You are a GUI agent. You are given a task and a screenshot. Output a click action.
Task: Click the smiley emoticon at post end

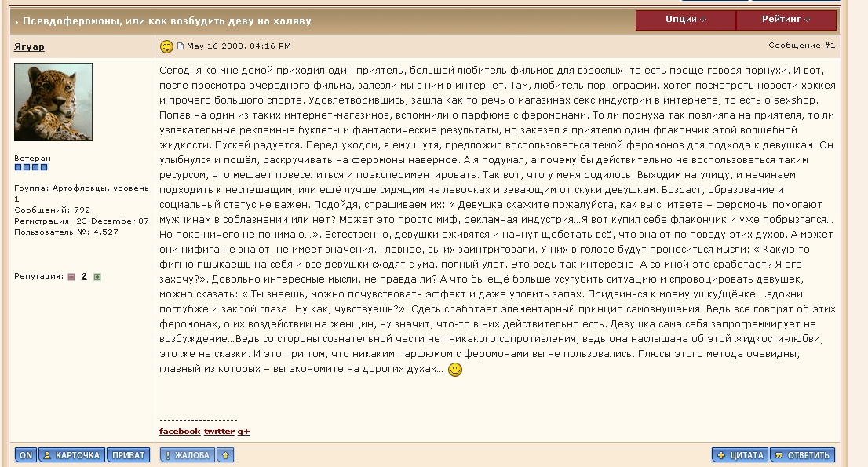click(455, 369)
